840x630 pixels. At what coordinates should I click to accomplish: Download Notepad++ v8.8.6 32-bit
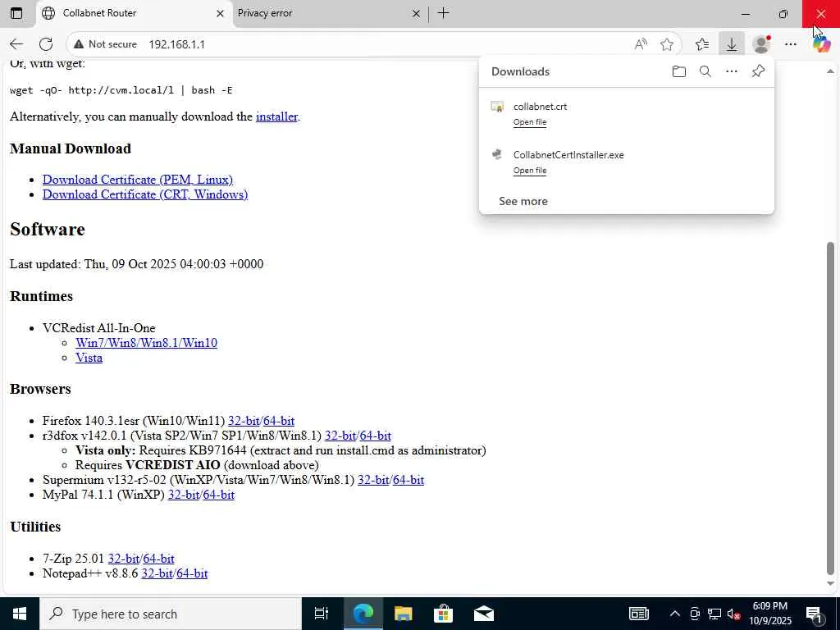point(157,573)
